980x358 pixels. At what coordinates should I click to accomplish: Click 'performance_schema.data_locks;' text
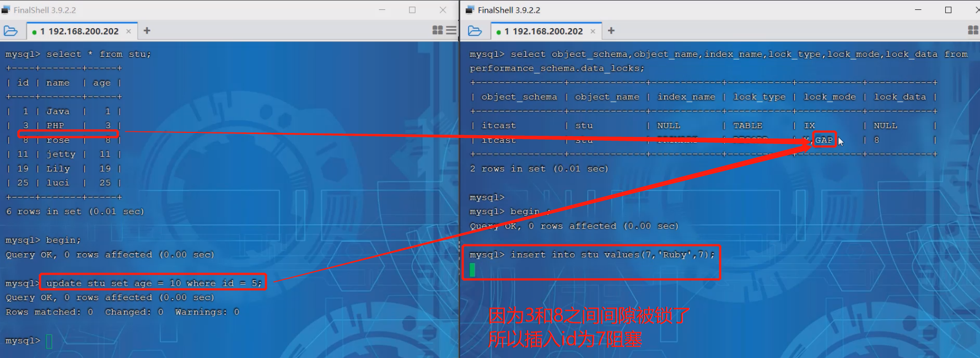557,68
